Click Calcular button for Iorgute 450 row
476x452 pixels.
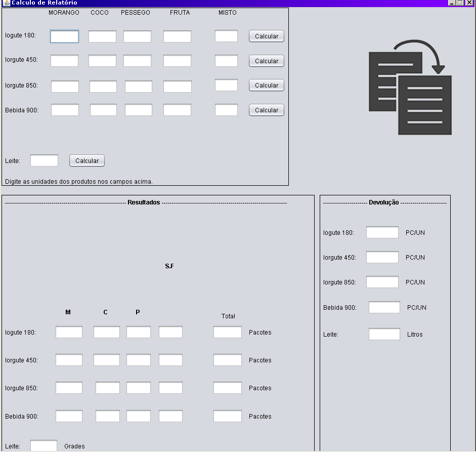tap(267, 61)
